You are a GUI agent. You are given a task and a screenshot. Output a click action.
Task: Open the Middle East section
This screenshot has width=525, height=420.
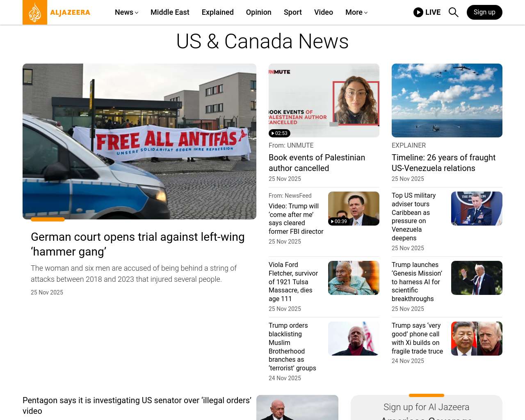point(170,12)
